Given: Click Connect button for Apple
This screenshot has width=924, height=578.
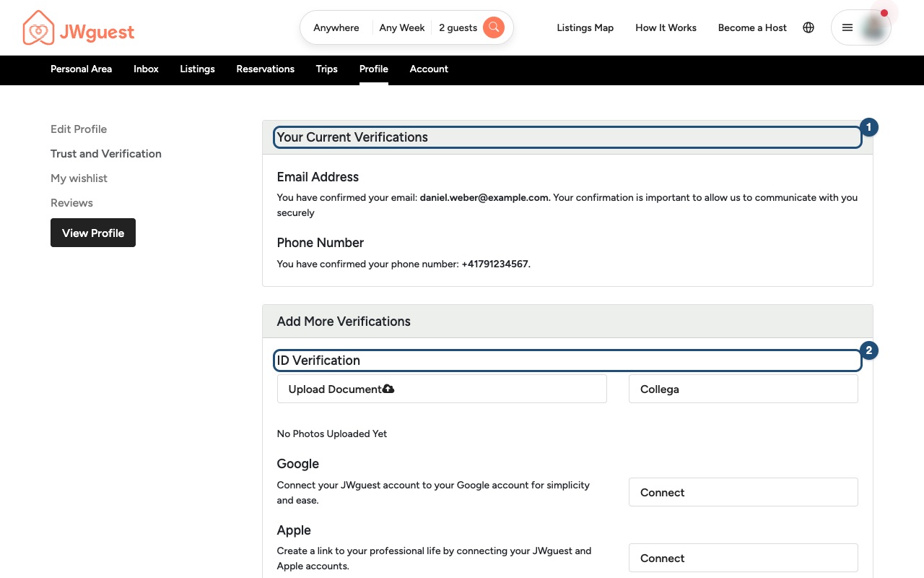Looking at the screenshot, I should pyautogui.click(x=743, y=558).
